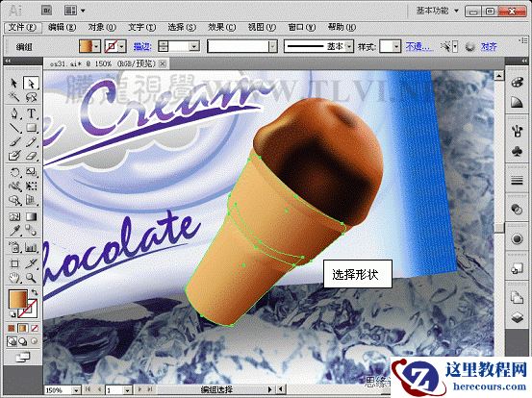Open the Color Guide panel icon
Viewport: 532px width, 398px height.
point(517,101)
